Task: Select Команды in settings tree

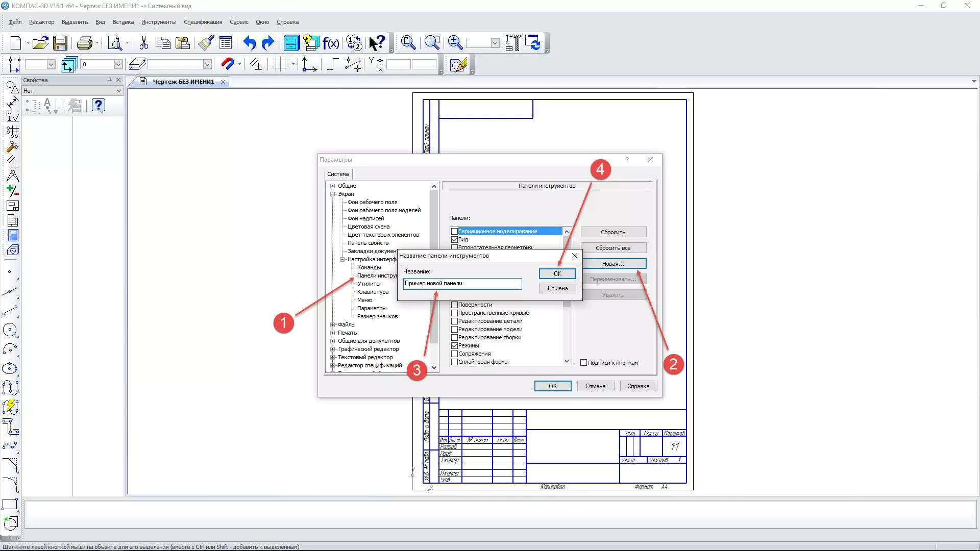Action: pyautogui.click(x=369, y=268)
